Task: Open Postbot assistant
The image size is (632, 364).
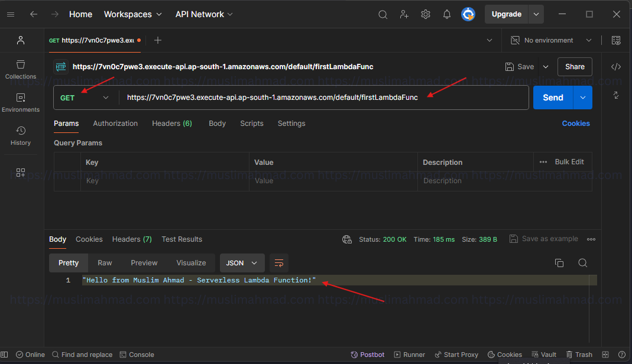Action: click(x=367, y=355)
